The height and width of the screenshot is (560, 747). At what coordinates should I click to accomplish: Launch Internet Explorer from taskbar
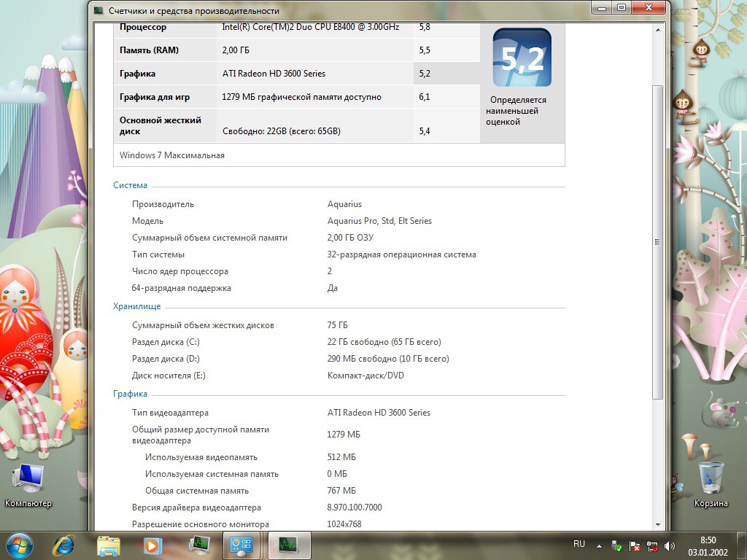click(64, 545)
